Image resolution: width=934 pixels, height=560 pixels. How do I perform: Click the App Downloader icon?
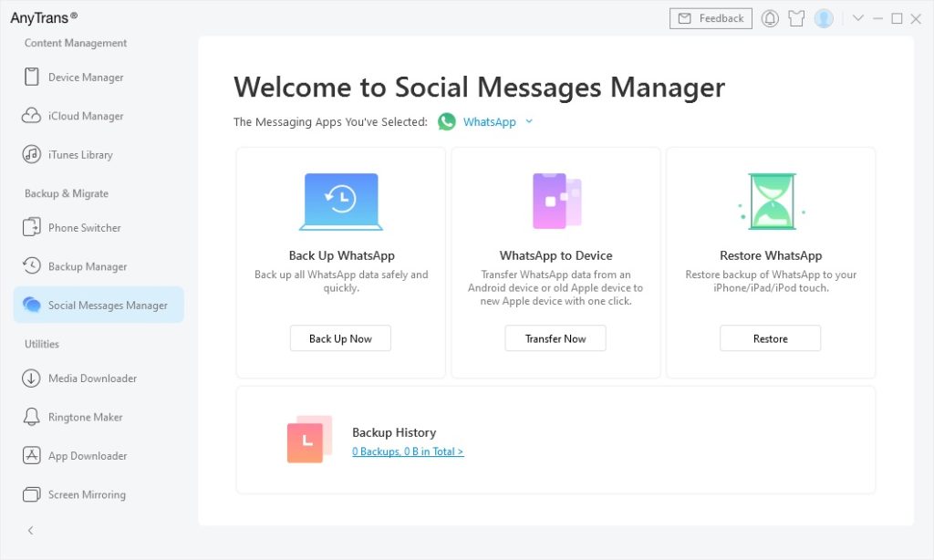32,455
